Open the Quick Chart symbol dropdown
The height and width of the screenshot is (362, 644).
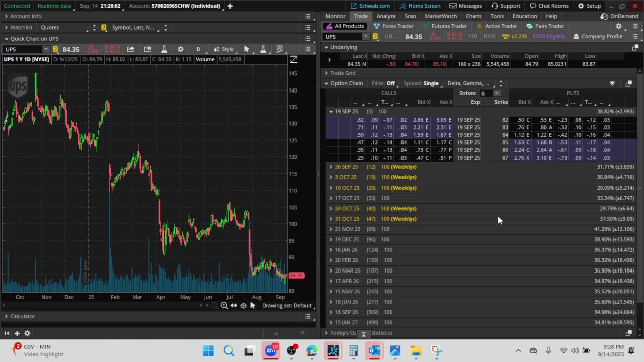[46, 49]
